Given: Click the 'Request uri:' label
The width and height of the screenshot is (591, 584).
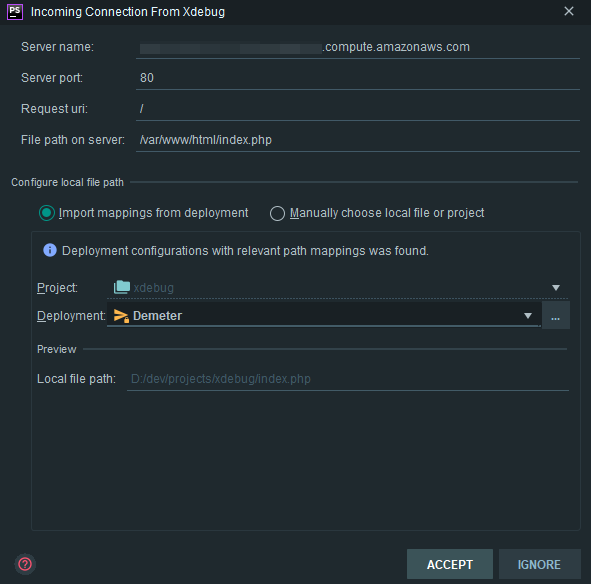Looking at the screenshot, I should [54, 109].
